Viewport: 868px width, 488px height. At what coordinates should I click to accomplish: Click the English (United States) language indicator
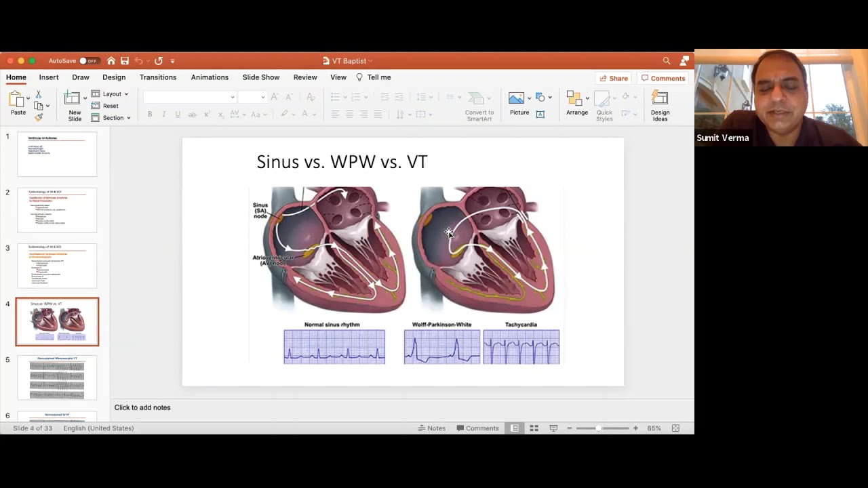point(98,428)
